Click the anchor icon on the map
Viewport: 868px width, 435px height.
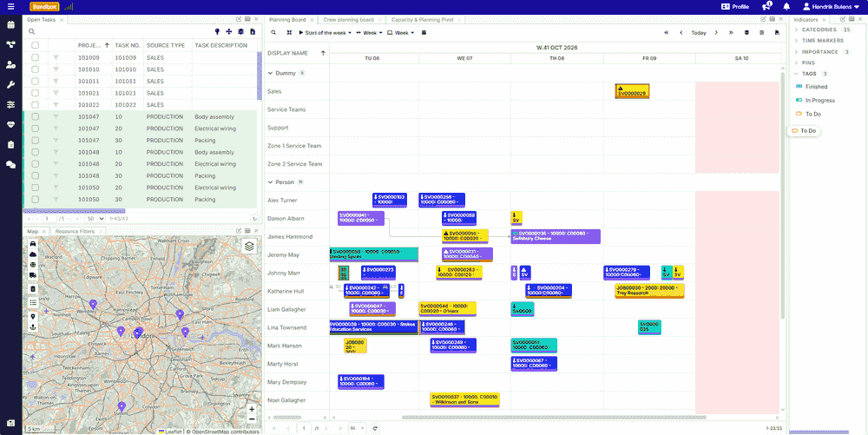coord(33,327)
